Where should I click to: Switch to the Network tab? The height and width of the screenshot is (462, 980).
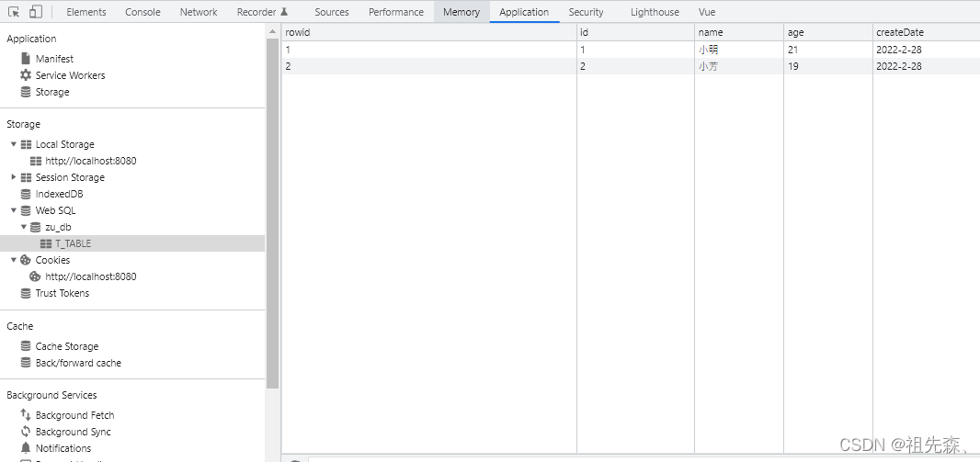tap(199, 12)
